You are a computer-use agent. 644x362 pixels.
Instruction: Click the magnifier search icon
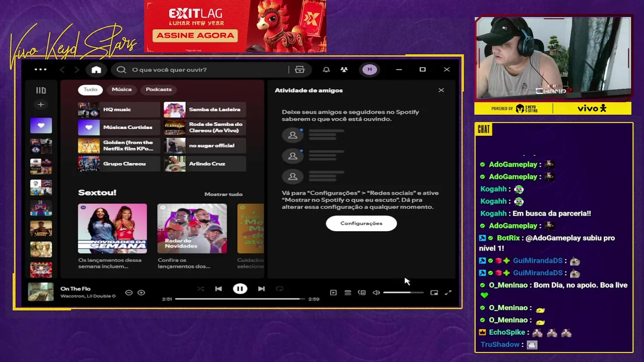[121, 70]
